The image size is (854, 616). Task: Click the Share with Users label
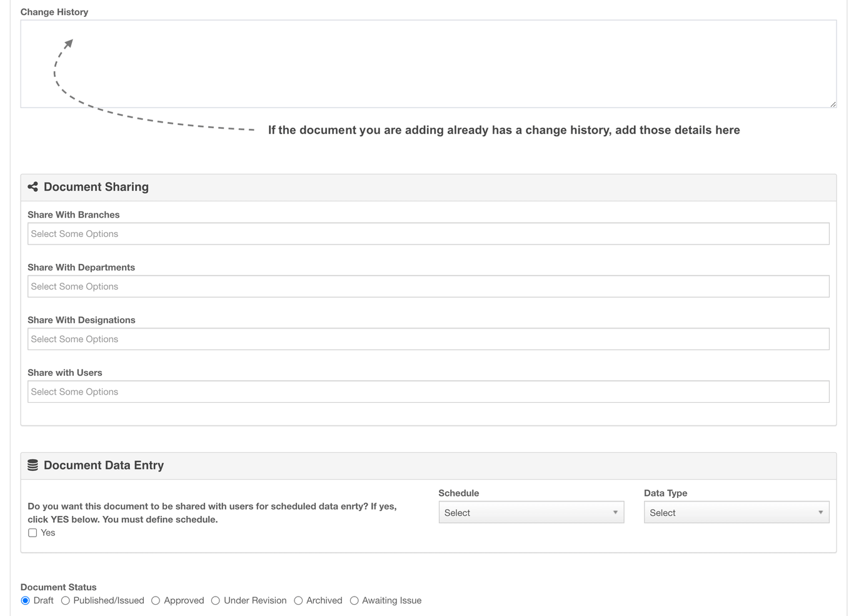click(x=65, y=372)
